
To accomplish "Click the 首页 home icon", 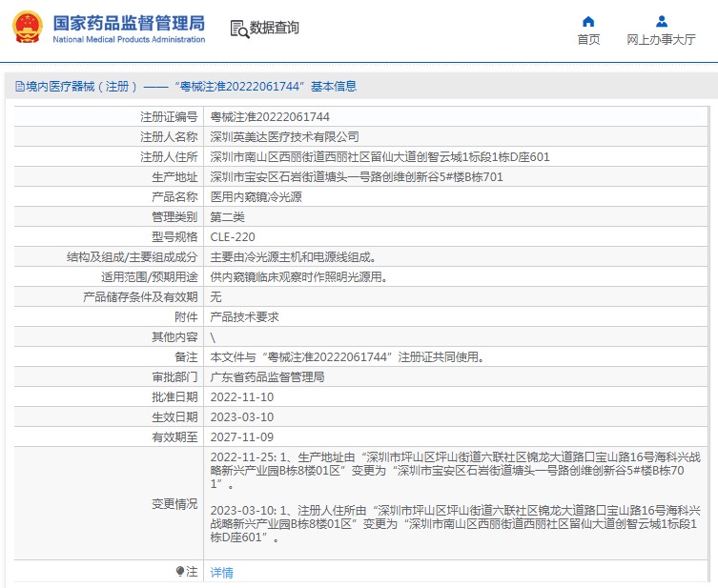I will tap(588, 21).
